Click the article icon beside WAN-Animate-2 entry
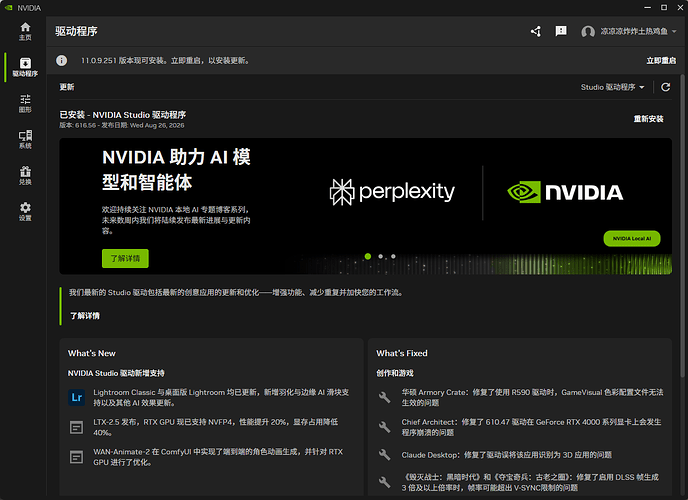 76,457
